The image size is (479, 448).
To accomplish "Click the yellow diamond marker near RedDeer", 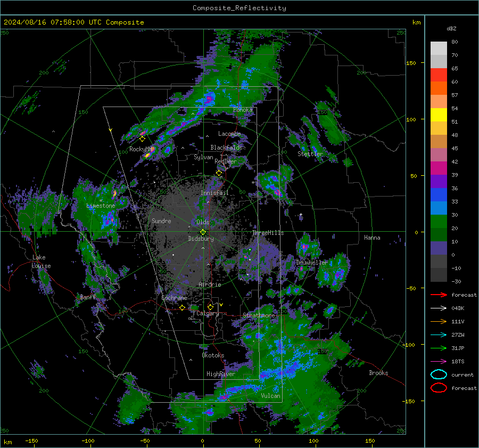I will (x=219, y=173).
